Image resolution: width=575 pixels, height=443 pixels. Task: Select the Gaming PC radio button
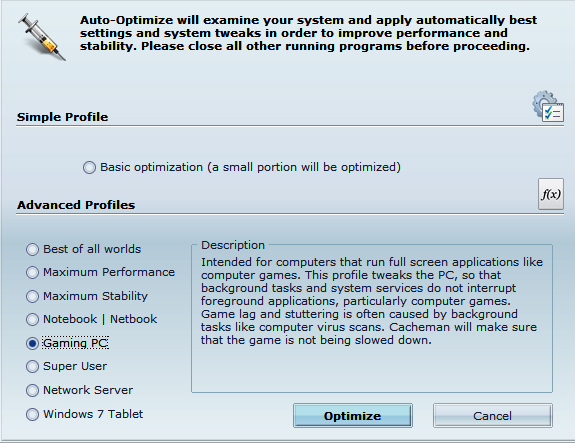click(x=32, y=343)
